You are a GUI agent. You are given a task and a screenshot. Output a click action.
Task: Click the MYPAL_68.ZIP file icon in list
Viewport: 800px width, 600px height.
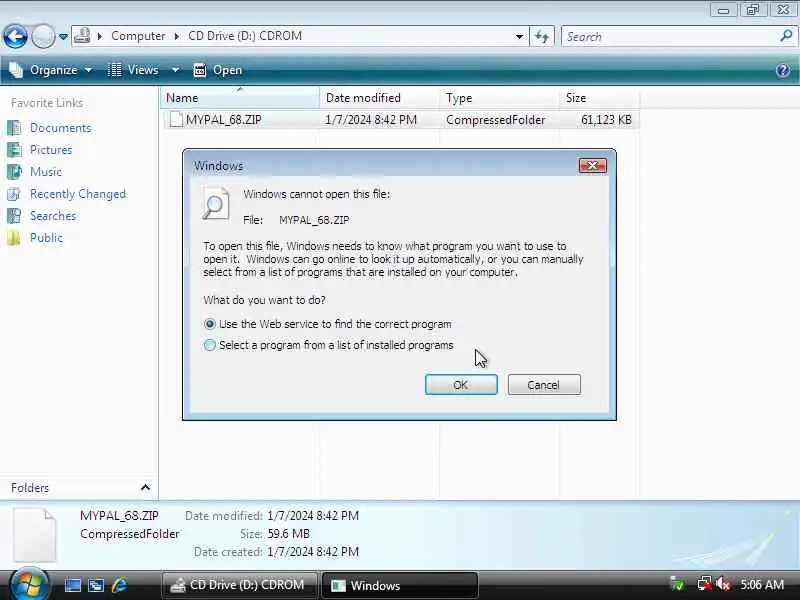pos(176,119)
